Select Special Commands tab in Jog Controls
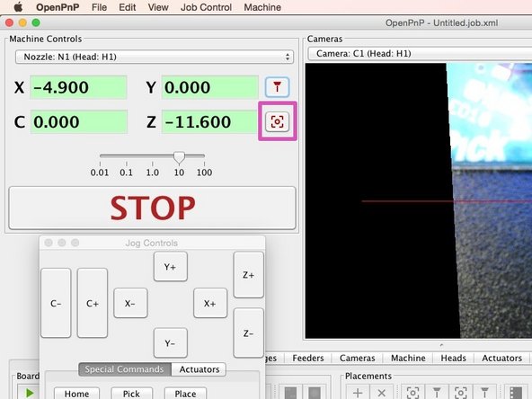 point(125,369)
